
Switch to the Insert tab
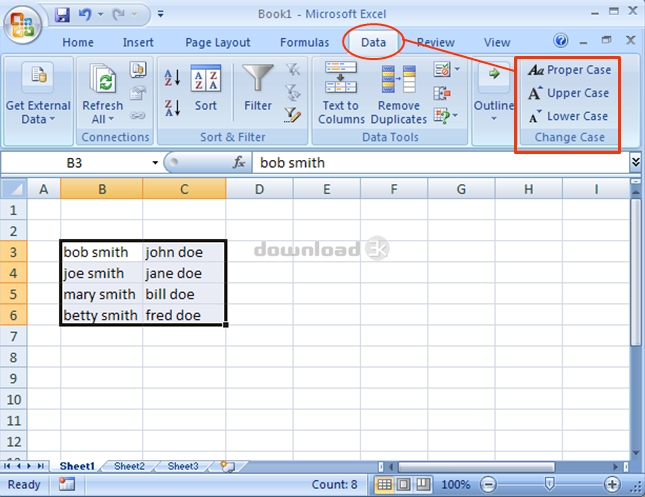click(x=138, y=42)
